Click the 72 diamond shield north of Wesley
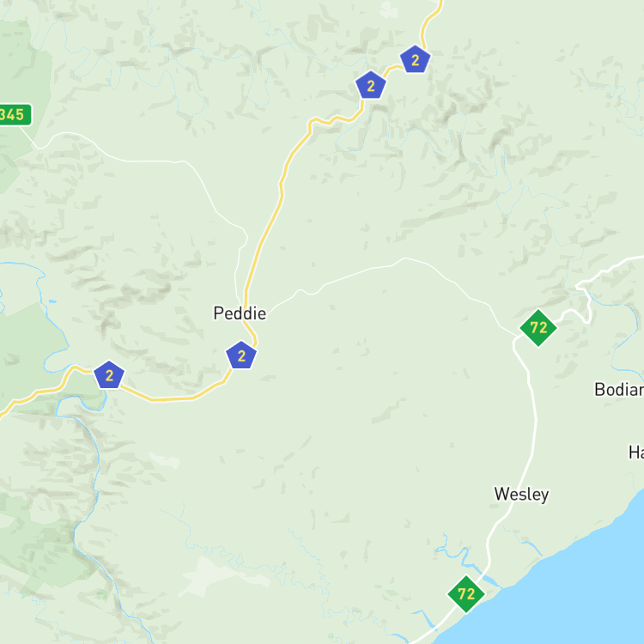 pyautogui.click(x=538, y=328)
